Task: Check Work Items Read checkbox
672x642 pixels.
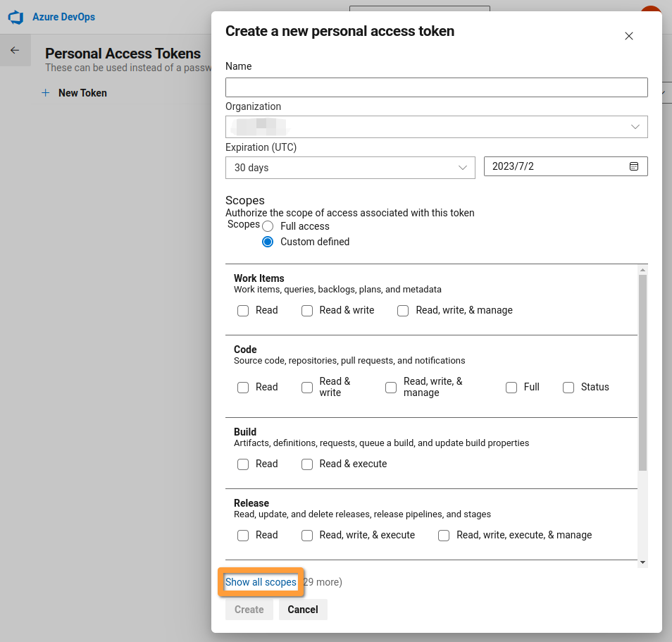Action: coord(243,311)
